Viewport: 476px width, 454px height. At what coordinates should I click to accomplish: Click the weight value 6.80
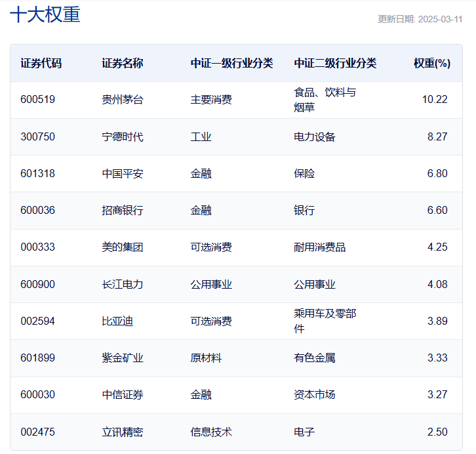tap(437, 173)
